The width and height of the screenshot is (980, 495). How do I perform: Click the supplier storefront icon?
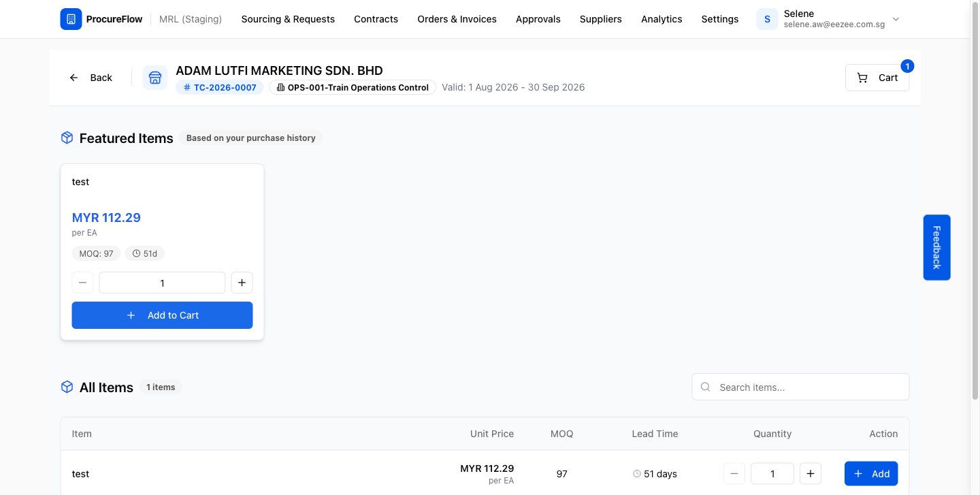[x=155, y=78]
